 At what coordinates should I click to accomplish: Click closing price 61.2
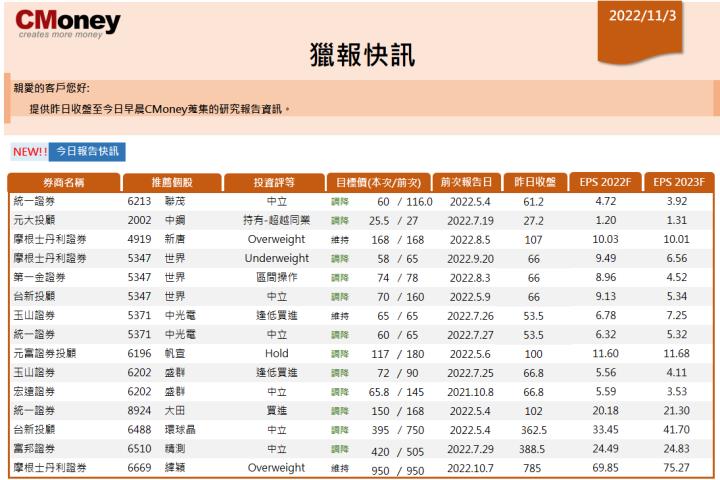click(533, 202)
